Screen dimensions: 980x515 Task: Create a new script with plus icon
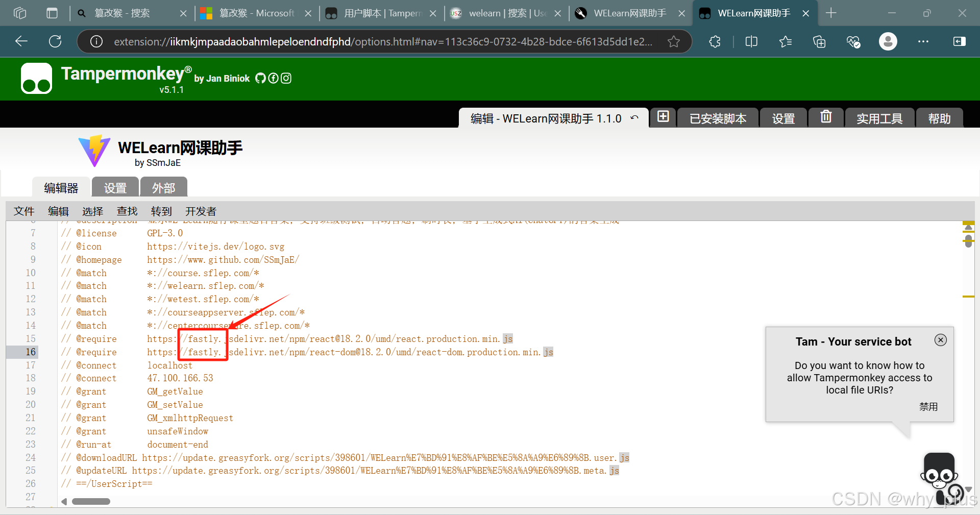(663, 117)
